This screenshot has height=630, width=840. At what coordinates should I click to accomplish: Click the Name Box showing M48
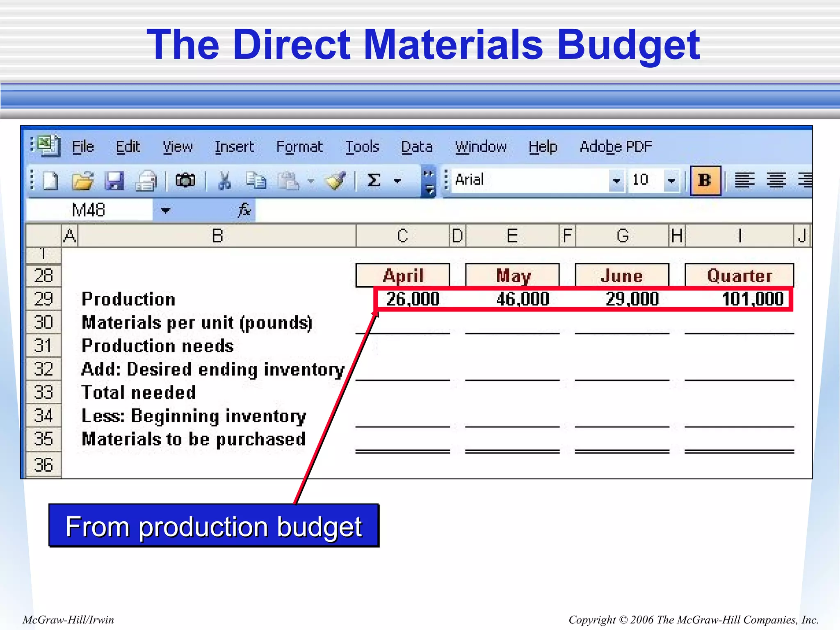[89, 210]
